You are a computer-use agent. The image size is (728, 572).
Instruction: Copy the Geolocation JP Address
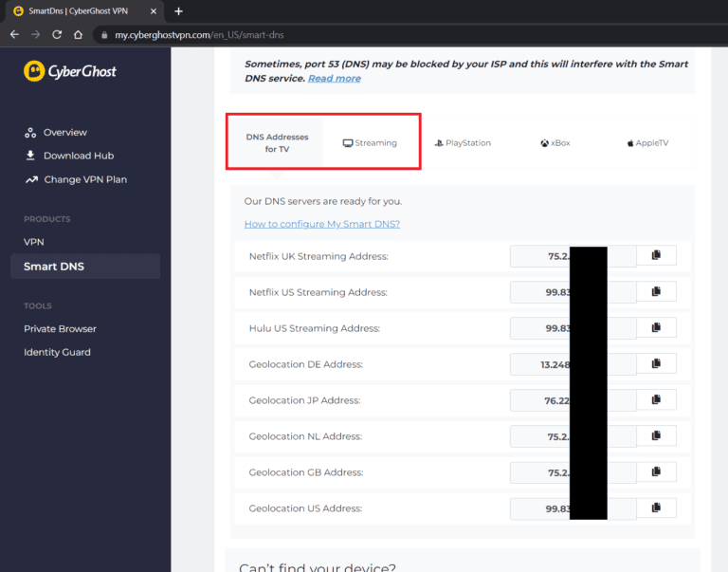tap(655, 400)
